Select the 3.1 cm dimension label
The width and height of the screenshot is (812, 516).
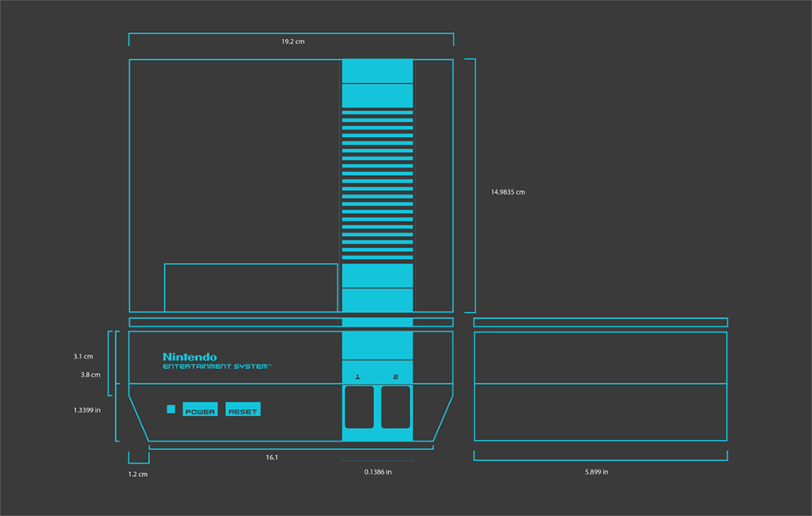click(84, 356)
